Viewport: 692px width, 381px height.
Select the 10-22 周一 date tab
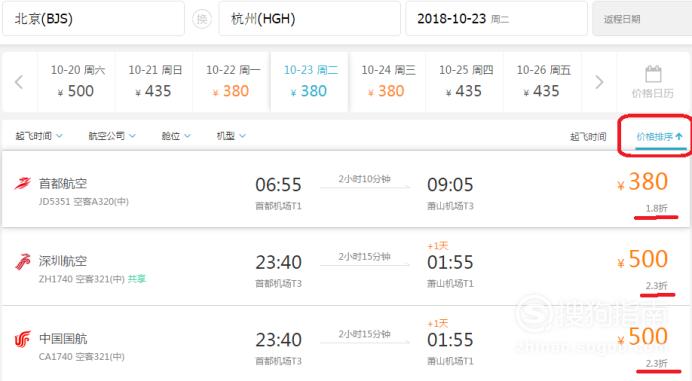point(232,82)
